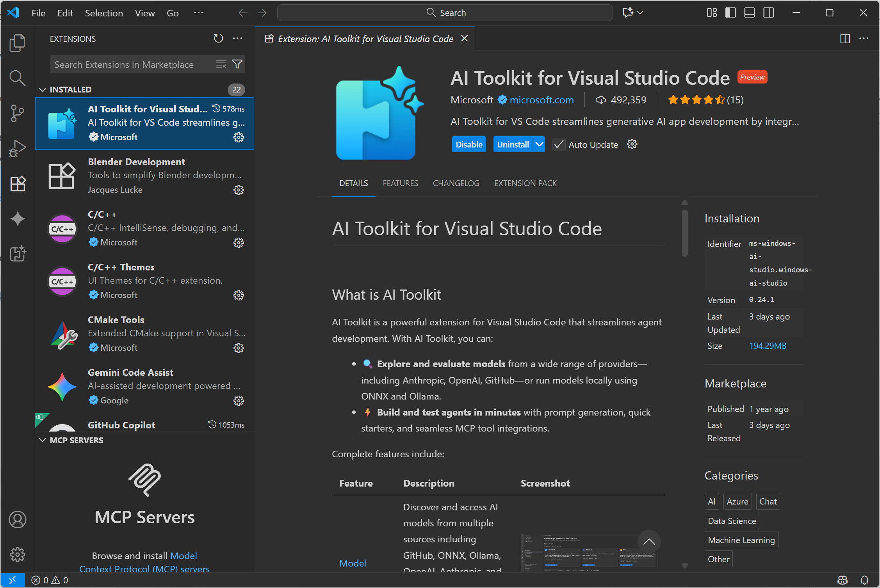Expand the Uninstall dropdown arrow

click(539, 145)
